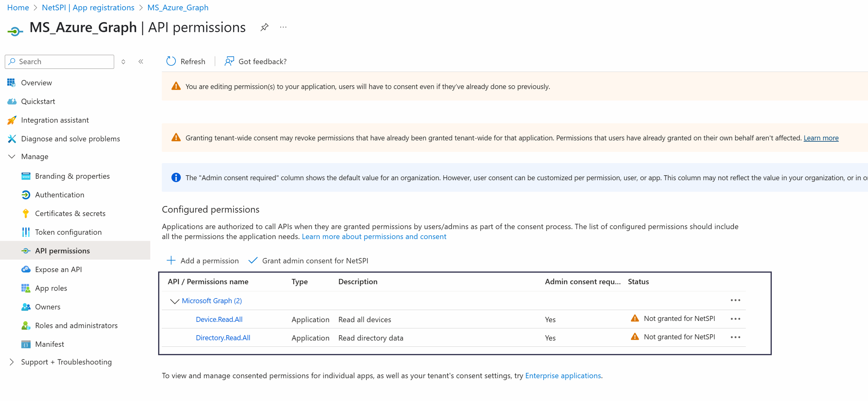Click the 'Read directory data' description cell
Viewport: 868px width, 401px height.
371,338
